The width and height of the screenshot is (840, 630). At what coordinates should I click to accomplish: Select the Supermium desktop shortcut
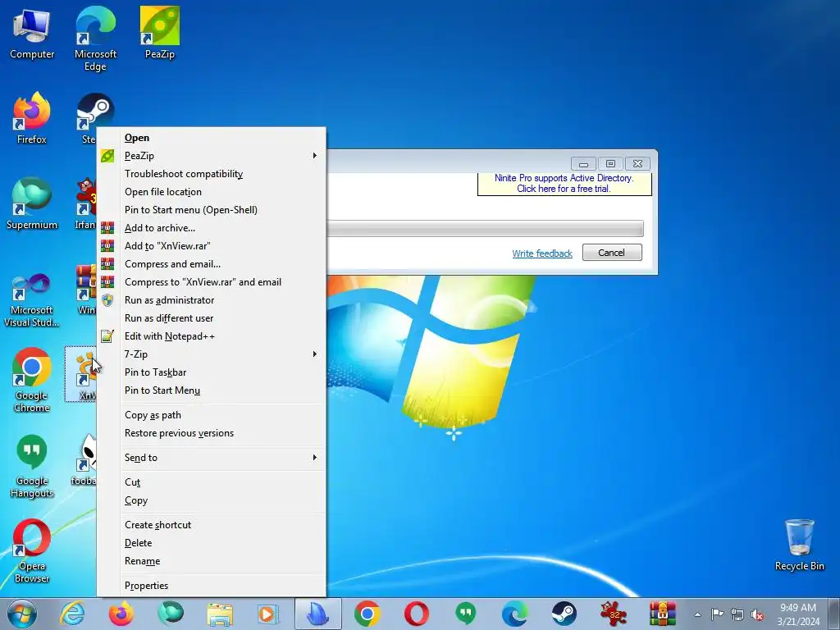(x=32, y=203)
